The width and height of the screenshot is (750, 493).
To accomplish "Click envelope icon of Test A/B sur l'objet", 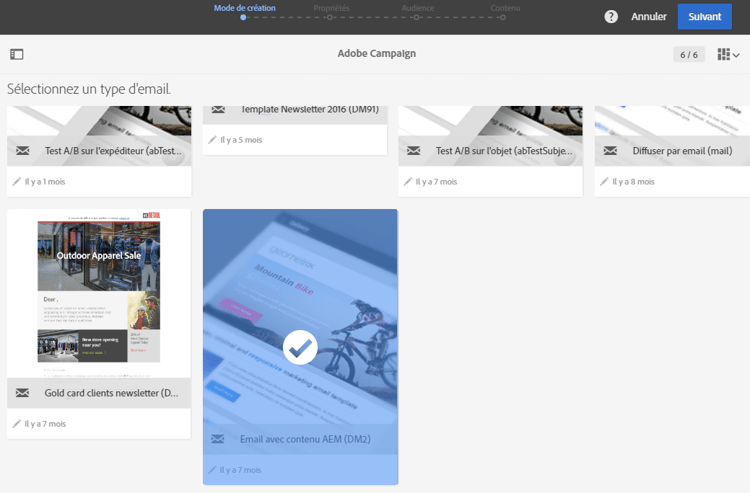I will (x=413, y=151).
